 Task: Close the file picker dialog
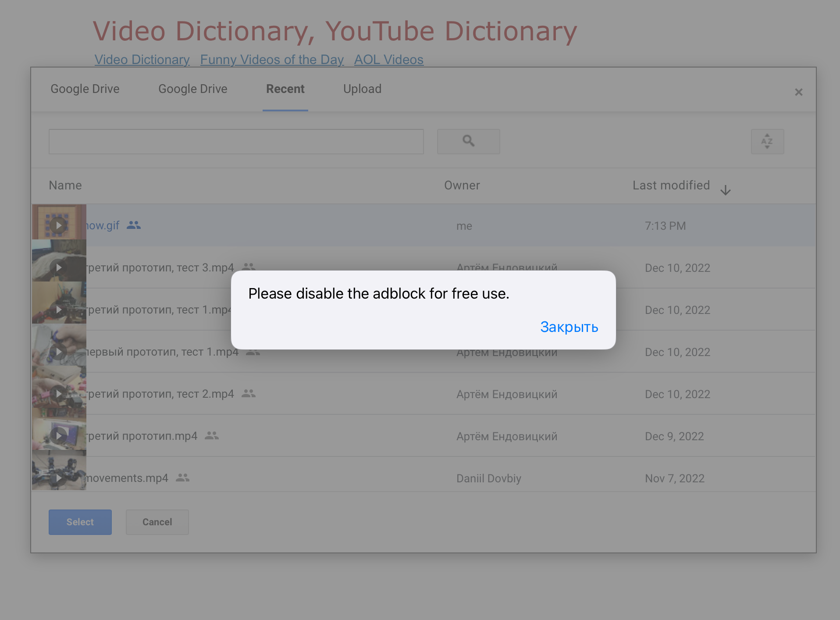[x=798, y=92]
